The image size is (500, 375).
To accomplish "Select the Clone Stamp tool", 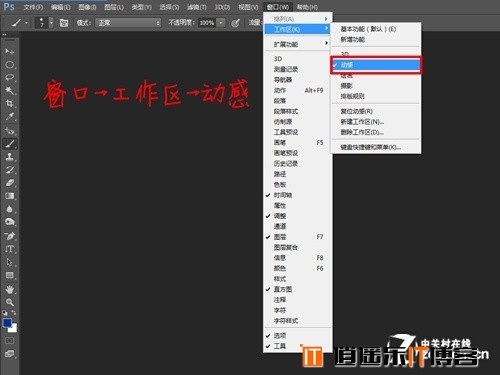I will point(10,157).
